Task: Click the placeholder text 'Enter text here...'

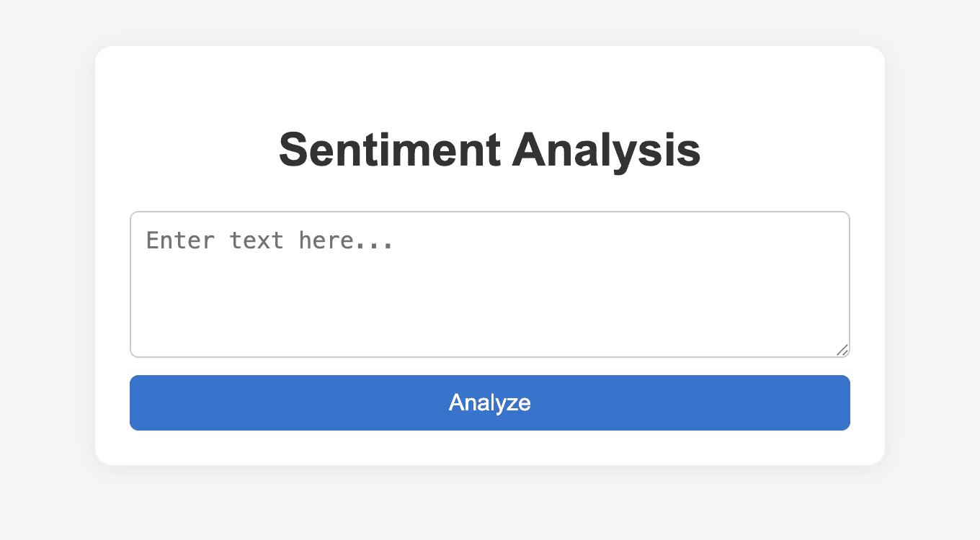Action: click(269, 240)
